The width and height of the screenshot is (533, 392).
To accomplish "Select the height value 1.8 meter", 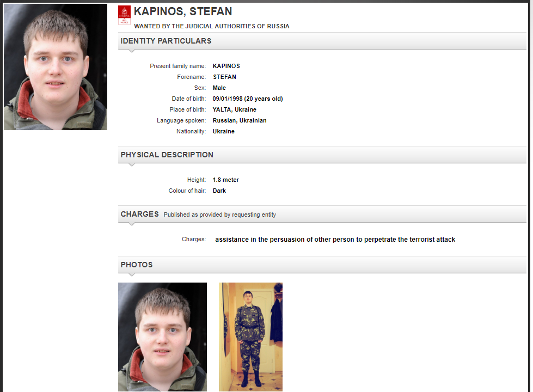I will pos(226,180).
